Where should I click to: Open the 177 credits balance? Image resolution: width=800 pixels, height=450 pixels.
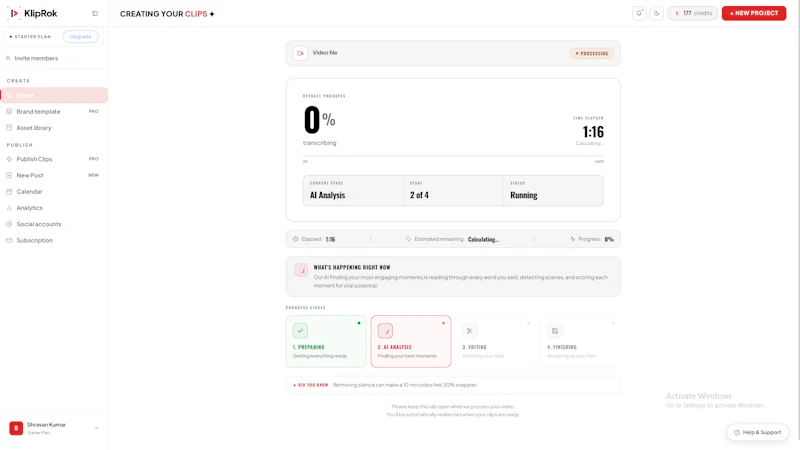click(693, 13)
